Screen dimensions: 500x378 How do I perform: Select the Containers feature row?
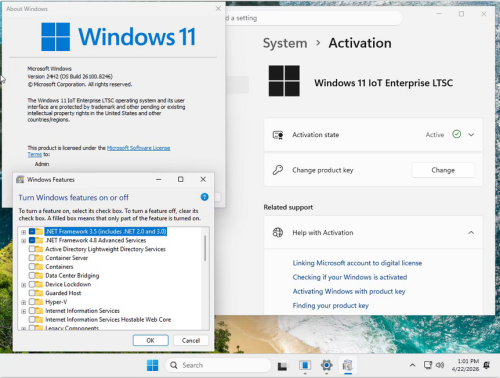pyautogui.click(x=59, y=267)
